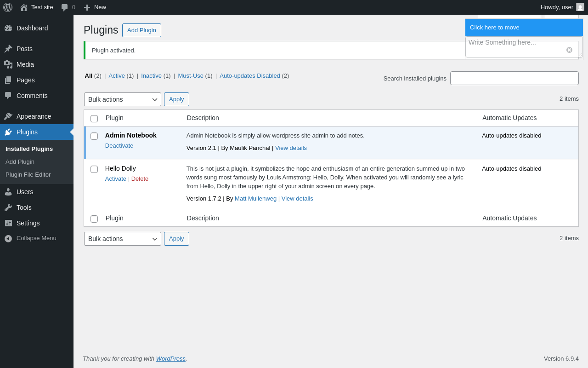Open the Dashboard icon in sidebar
Viewport: 588px width, 368px height.
[8, 28]
